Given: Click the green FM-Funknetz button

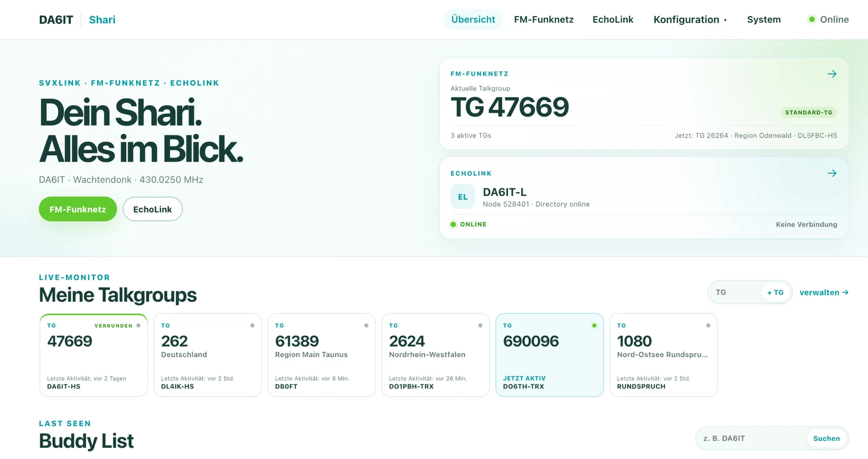Looking at the screenshot, I should coord(78,209).
